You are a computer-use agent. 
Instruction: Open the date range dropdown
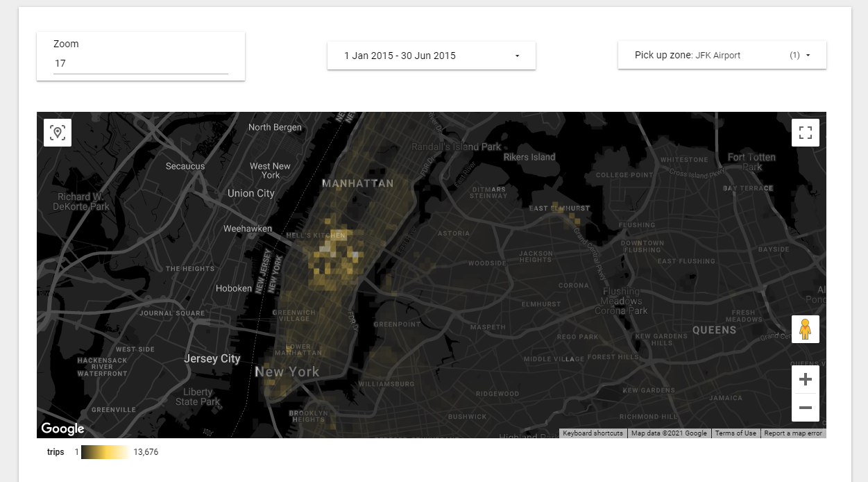(432, 56)
